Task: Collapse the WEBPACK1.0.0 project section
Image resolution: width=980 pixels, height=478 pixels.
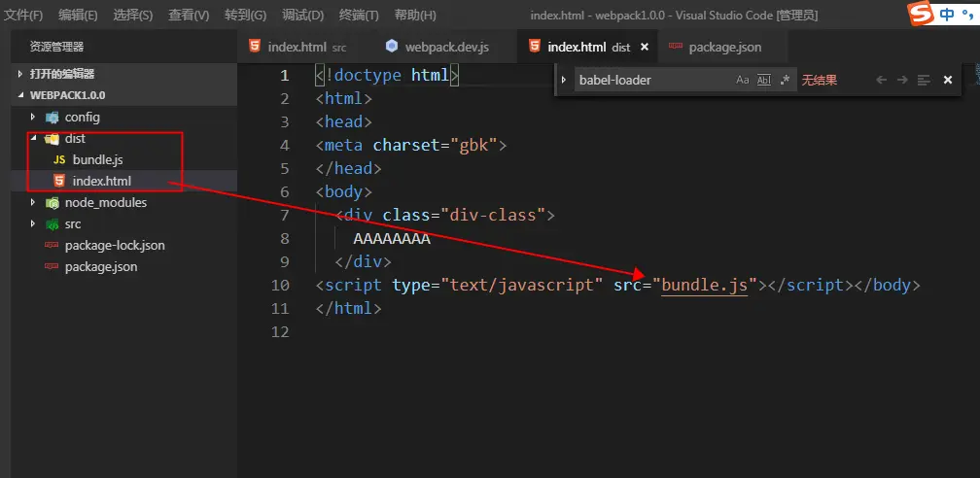Action: (20, 95)
